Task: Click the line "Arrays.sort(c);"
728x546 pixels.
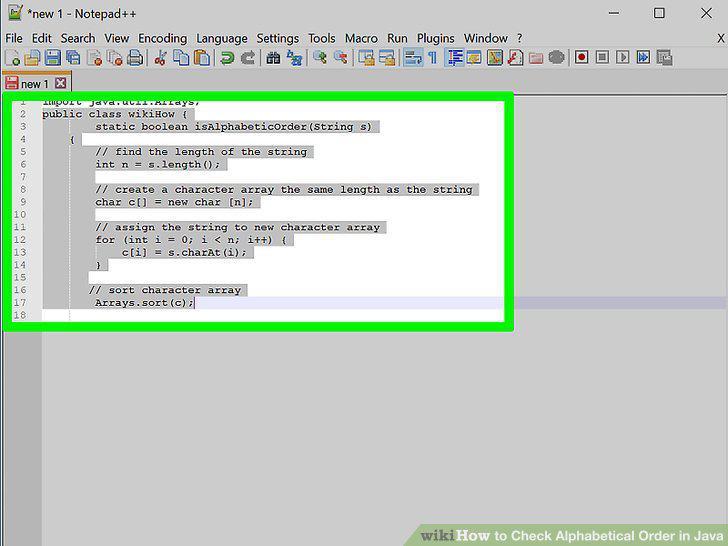Action: pyautogui.click(x=144, y=303)
